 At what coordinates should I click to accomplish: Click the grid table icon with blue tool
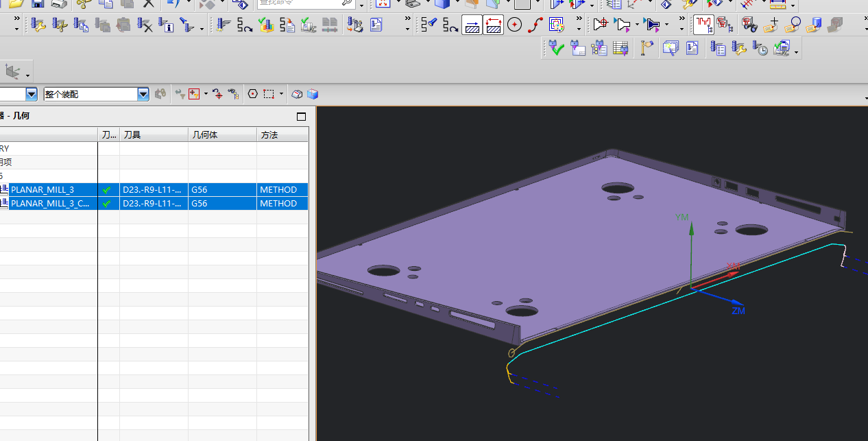click(620, 48)
